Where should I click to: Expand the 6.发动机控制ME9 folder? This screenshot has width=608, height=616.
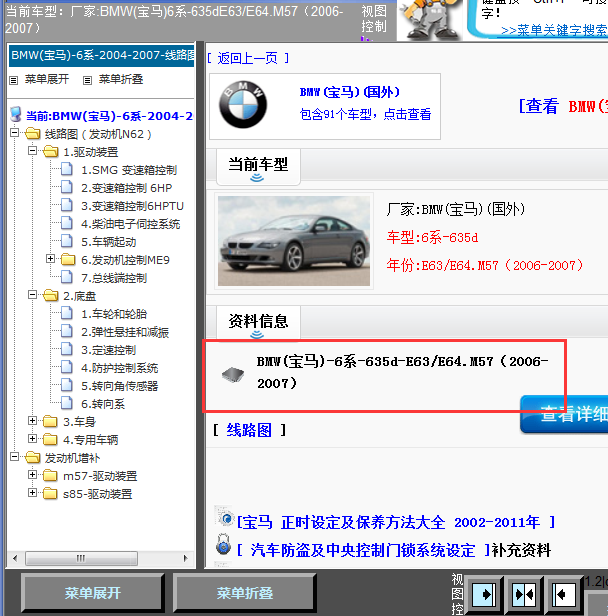coord(50,258)
